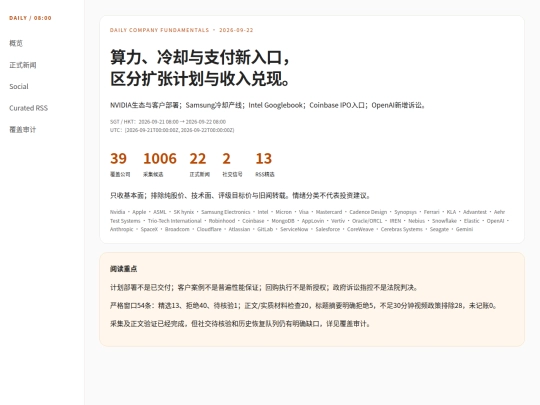540x405 pixels.
Task: Click the 1006 采集候选 stat
Action: (x=160, y=165)
